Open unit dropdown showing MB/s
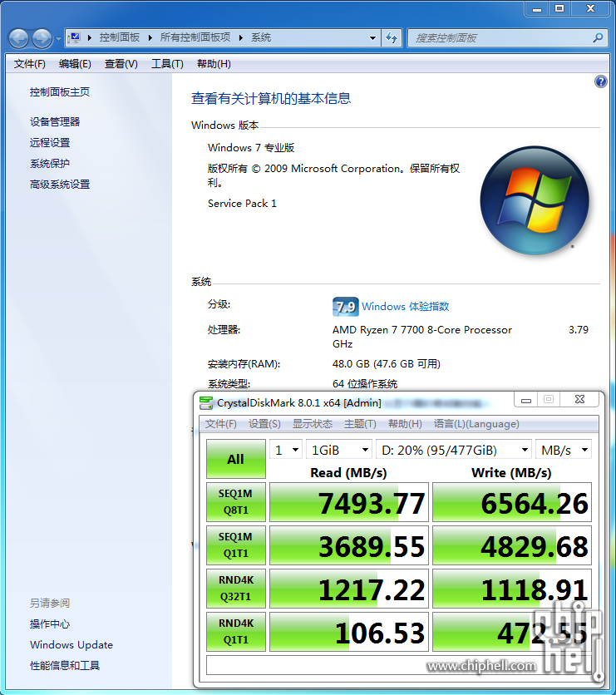 564,451
